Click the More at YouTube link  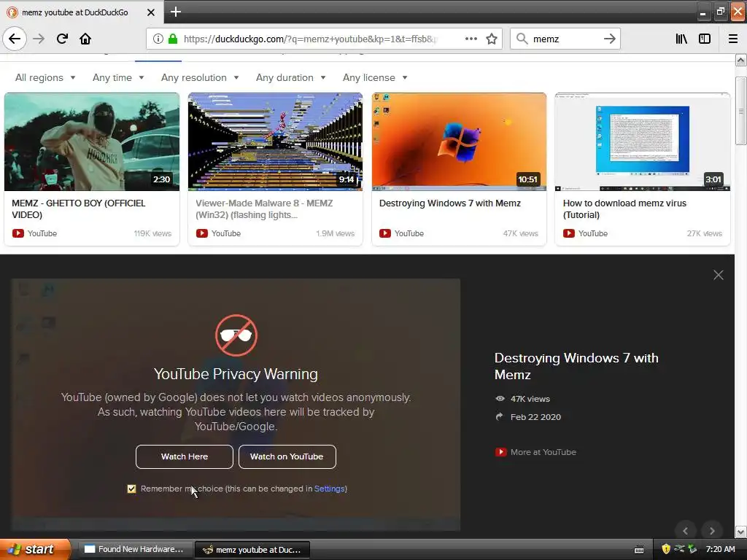pyautogui.click(x=543, y=452)
